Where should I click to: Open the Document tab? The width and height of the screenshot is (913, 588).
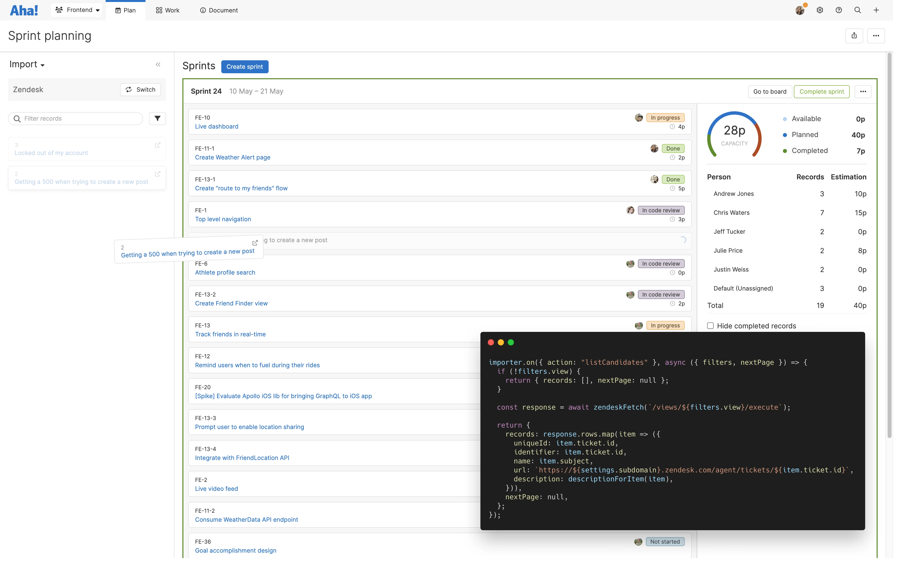pos(219,10)
